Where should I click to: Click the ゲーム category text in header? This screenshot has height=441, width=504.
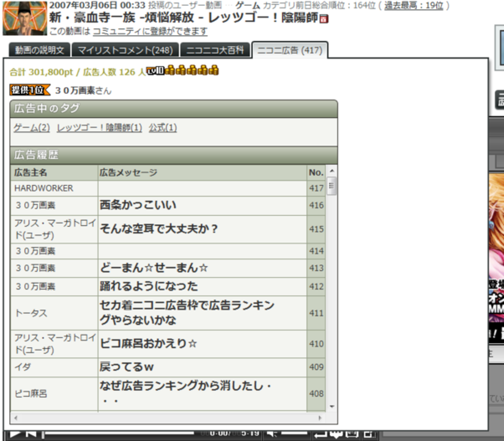click(x=248, y=5)
